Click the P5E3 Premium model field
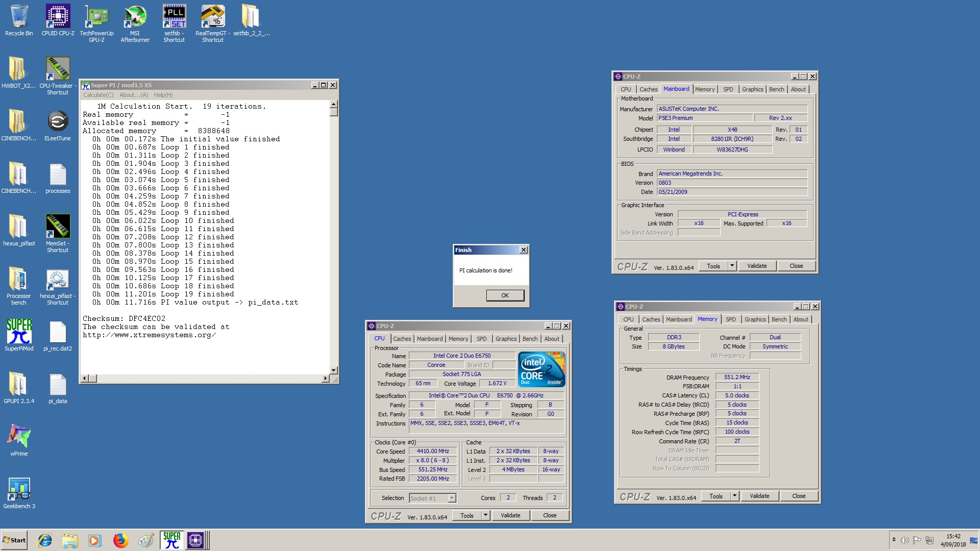 pyautogui.click(x=704, y=118)
